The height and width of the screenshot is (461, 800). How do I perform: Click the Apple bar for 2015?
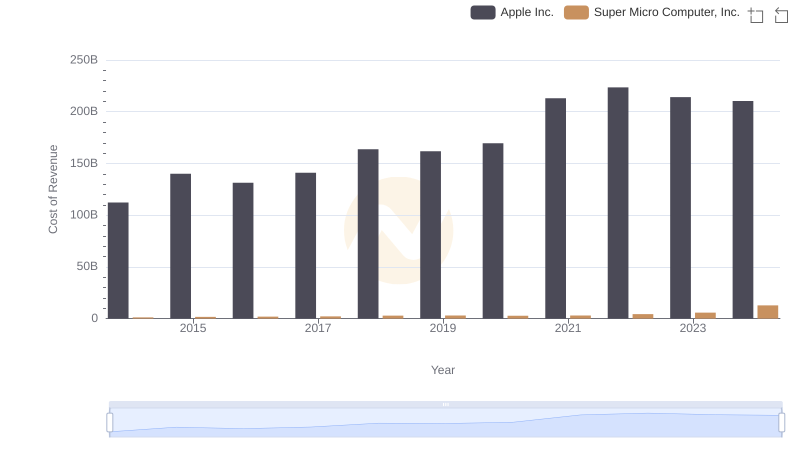181,246
